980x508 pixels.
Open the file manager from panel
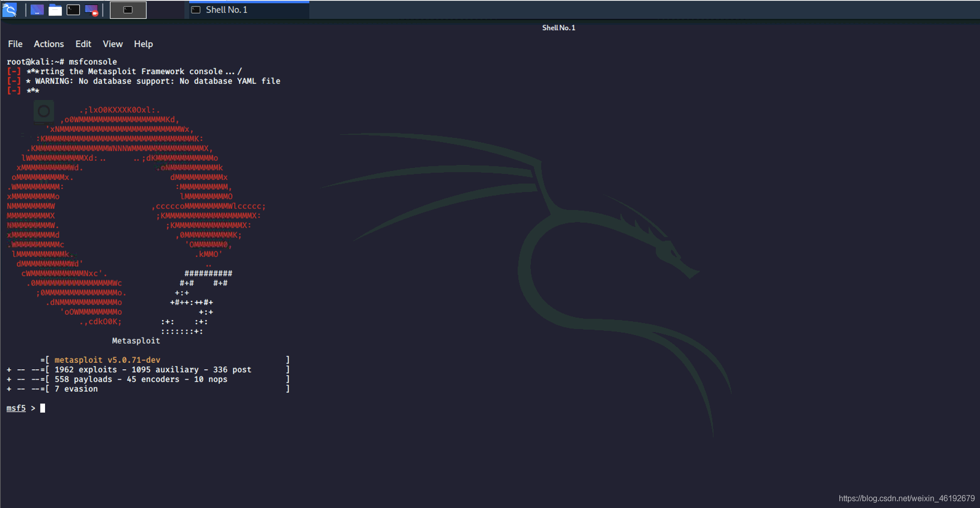[x=55, y=10]
